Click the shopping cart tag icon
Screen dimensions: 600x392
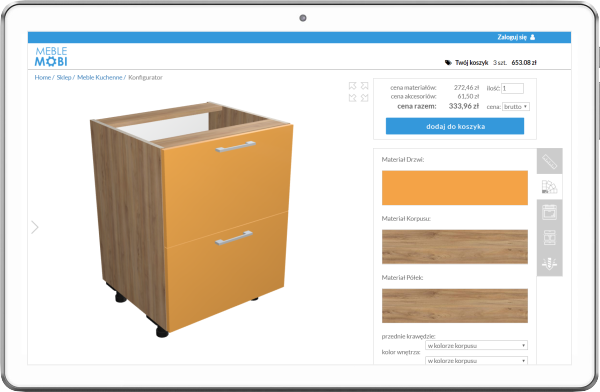coord(448,62)
